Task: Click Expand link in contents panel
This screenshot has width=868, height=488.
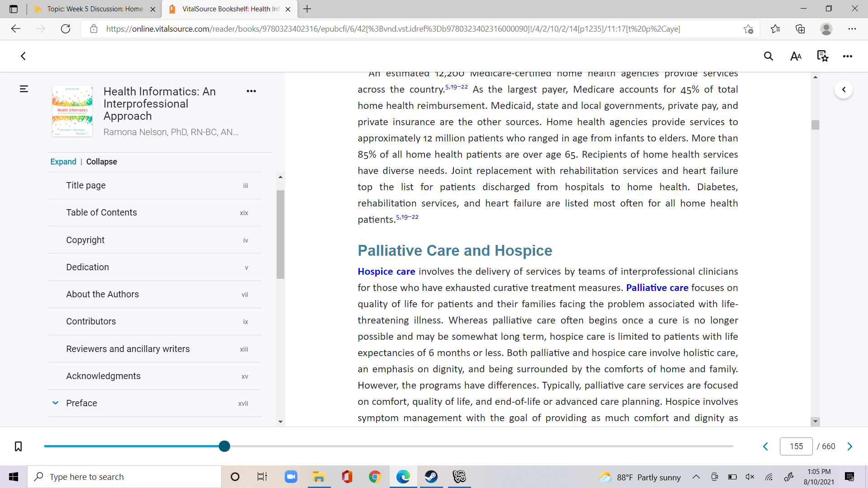Action: pos(63,162)
